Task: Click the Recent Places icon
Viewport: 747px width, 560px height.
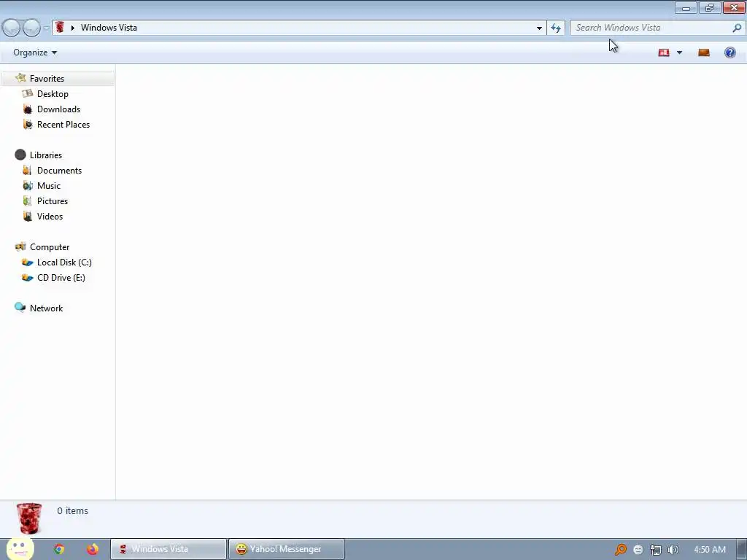Action: pyautogui.click(x=28, y=124)
